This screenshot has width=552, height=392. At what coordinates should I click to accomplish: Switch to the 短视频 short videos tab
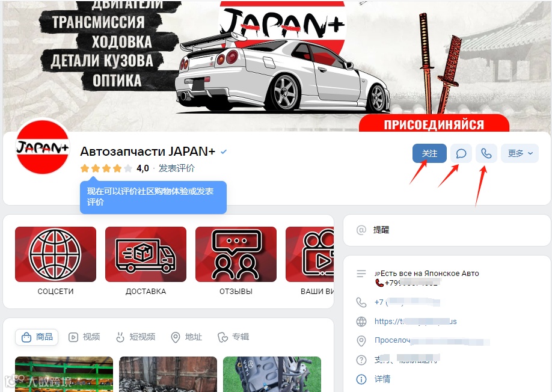135,337
